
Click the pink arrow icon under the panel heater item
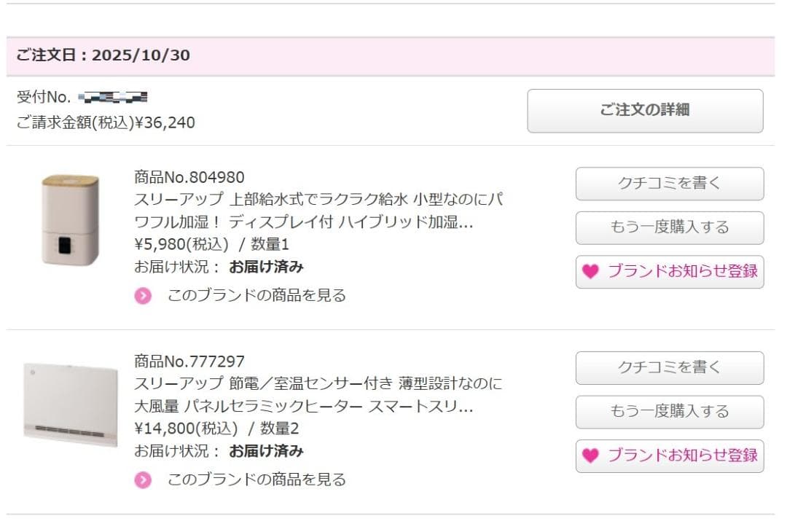pyautogui.click(x=143, y=480)
